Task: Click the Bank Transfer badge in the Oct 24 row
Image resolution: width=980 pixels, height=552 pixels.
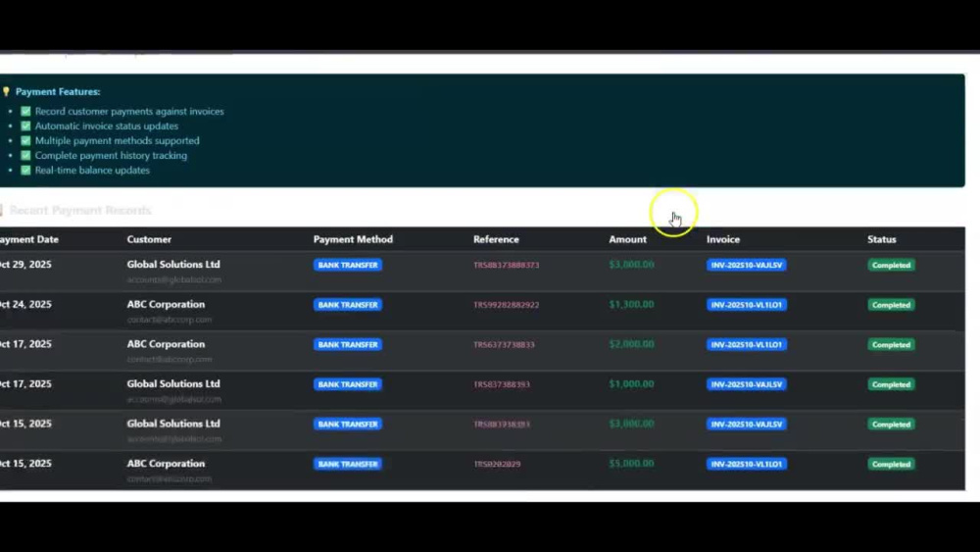Action: coord(348,305)
